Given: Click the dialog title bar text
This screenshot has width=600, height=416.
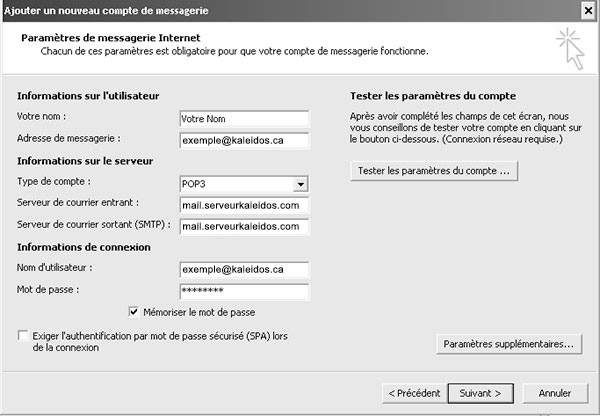Looking at the screenshot, I should (106, 11).
